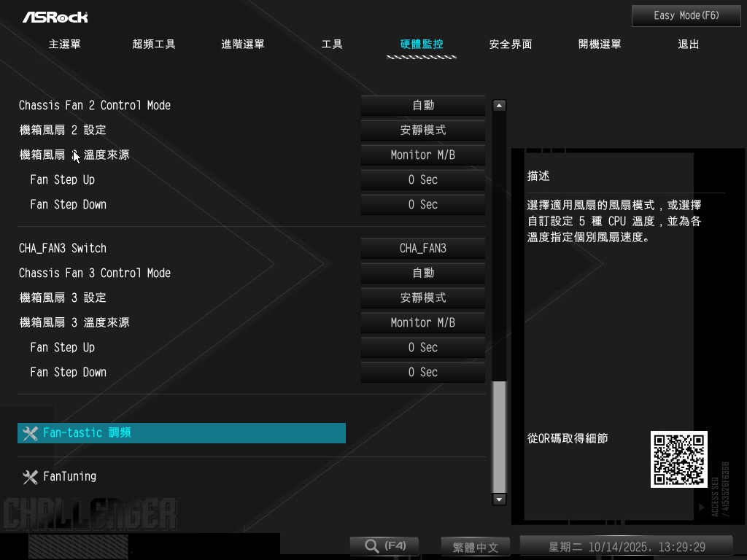Viewport: 747px width, 560px height.
Task: Select the FanTuning entry
Action: tap(70, 477)
